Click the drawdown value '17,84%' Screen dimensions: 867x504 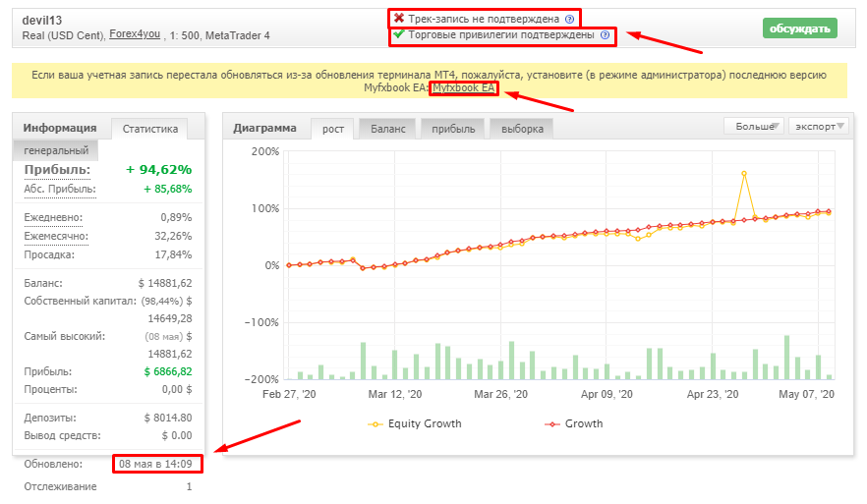point(173,254)
